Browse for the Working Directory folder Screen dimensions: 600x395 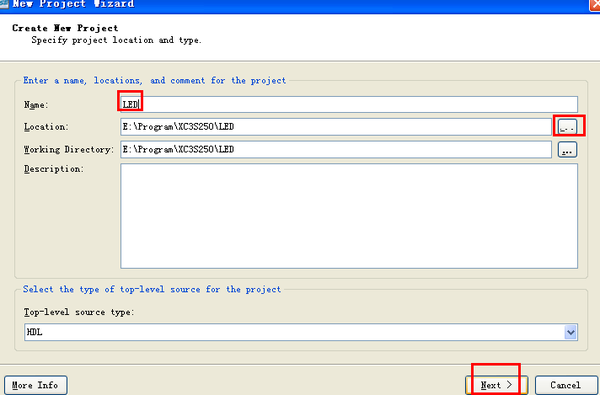[x=567, y=150]
